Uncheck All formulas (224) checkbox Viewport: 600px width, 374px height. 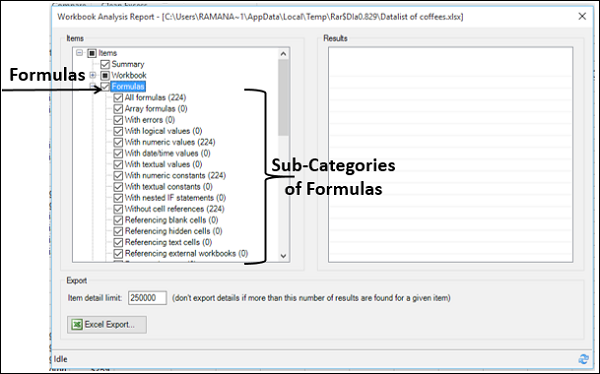tap(118, 98)
